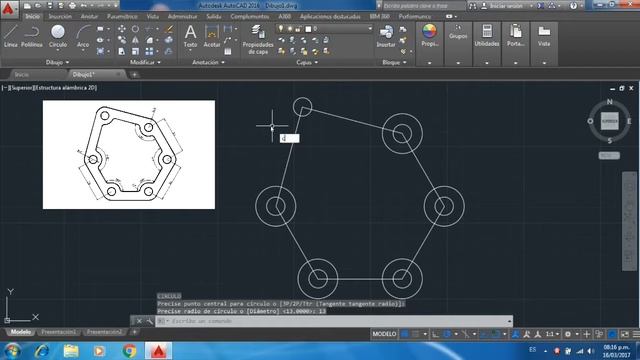Expand the Capas panel

(x=307, y=62)
